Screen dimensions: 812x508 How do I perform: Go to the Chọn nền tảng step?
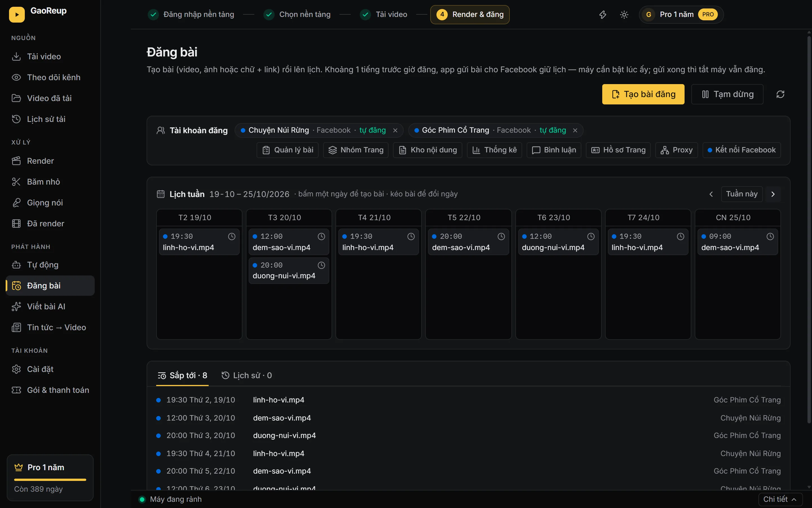[297, 14]
